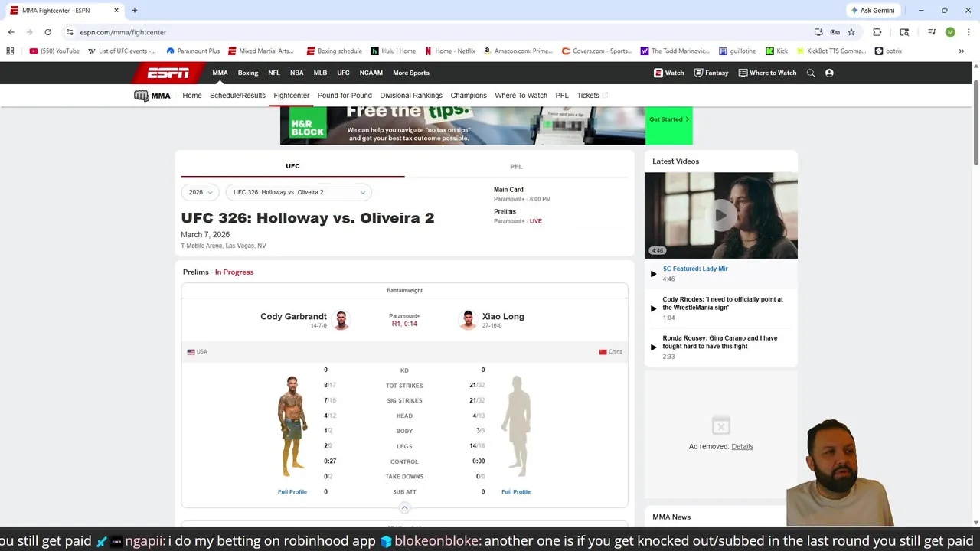Image resolution: width=980 pixels, height=551 pixels.
Task: Open the Covers.com Sports bookmark
Action: point(597,51)
